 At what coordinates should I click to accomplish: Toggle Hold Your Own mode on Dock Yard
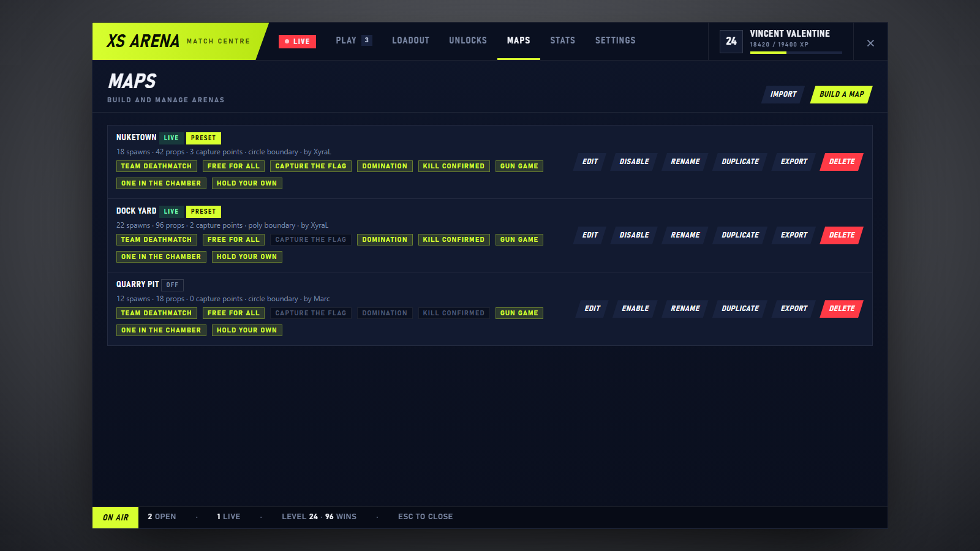click(x=247, y=257)
